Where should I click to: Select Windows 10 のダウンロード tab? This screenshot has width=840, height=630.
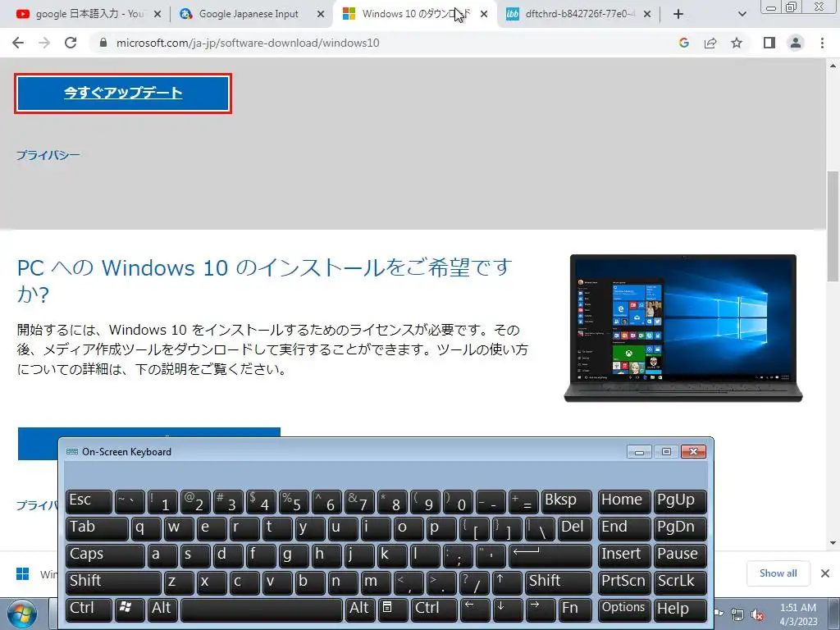(x=414, y=15)
